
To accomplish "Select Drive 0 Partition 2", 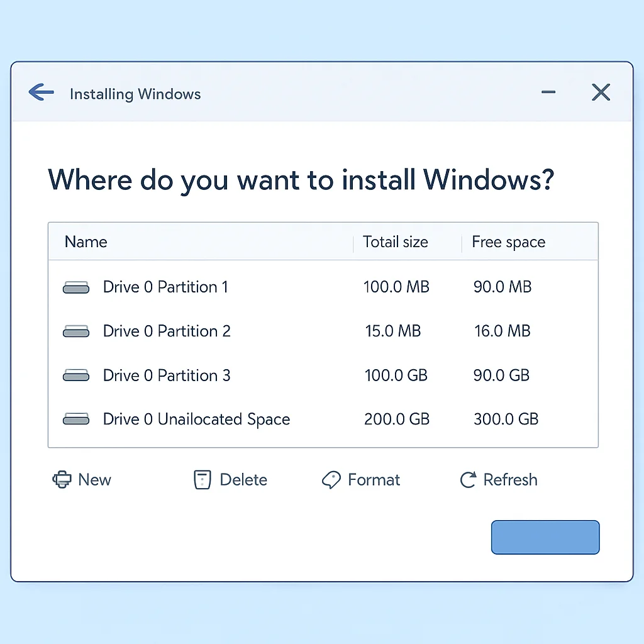I will (323, 331).
